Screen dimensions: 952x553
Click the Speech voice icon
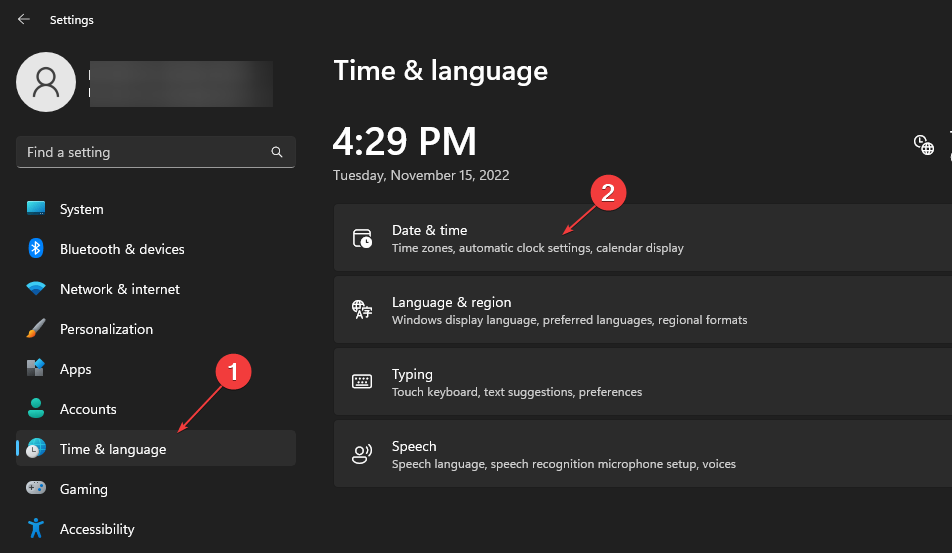coord(362,453)
